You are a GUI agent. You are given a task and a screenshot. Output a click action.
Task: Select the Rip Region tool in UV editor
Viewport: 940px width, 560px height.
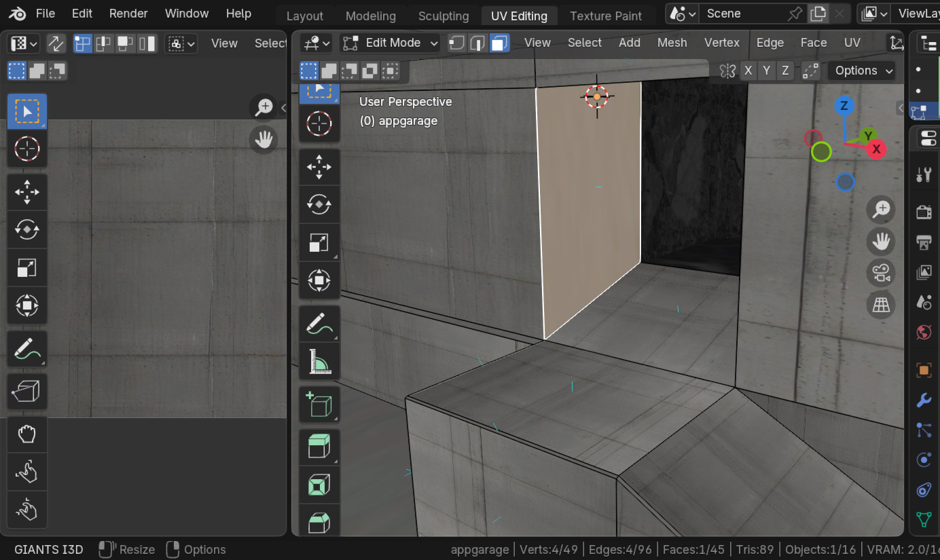(27, 391)
